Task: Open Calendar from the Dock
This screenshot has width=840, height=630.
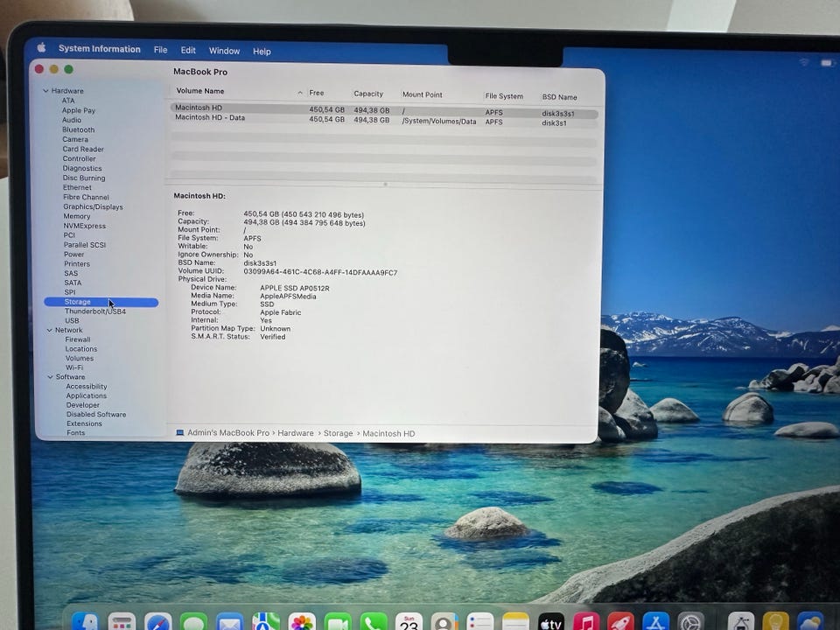Action: [409, 622]
